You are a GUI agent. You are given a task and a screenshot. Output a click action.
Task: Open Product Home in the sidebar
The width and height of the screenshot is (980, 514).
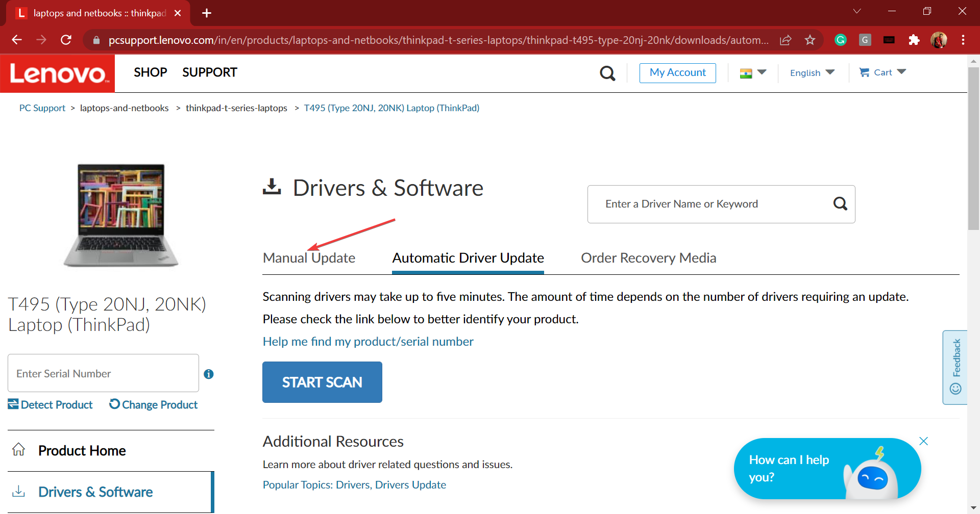point(111,451)
